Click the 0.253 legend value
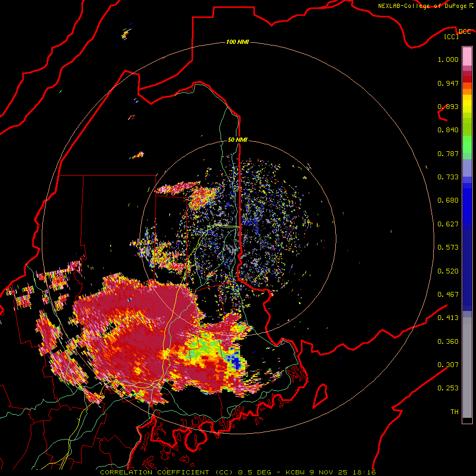The image size is (476, 476). (448, 388)
